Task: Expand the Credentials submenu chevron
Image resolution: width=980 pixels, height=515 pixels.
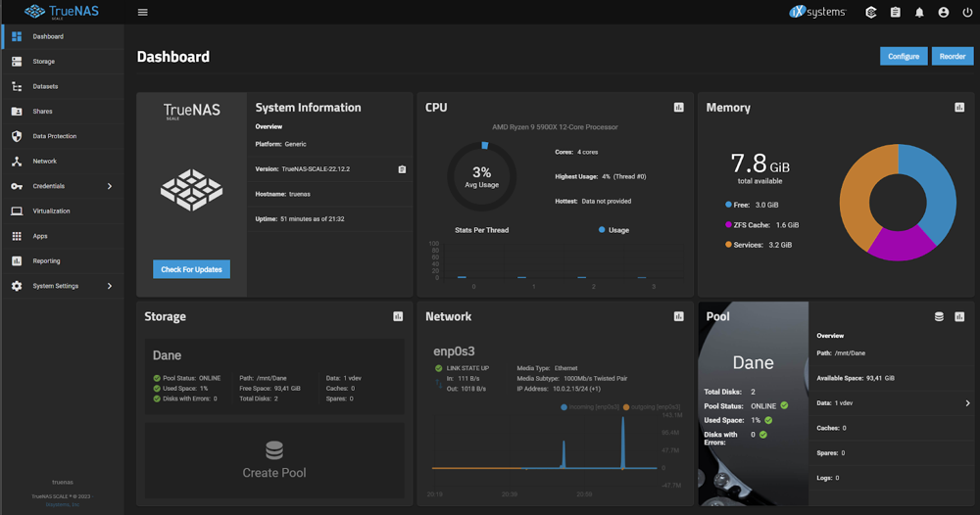Action: pos(110,186)
